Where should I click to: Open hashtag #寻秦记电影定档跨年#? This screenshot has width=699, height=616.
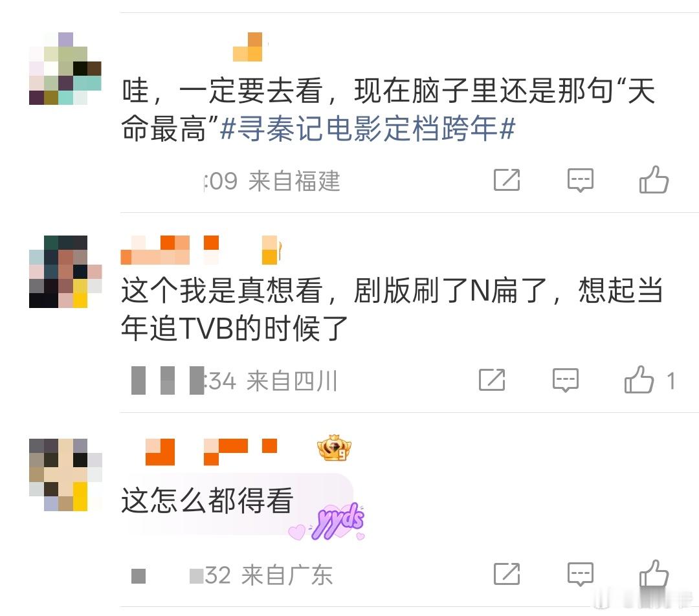point(368,129)
